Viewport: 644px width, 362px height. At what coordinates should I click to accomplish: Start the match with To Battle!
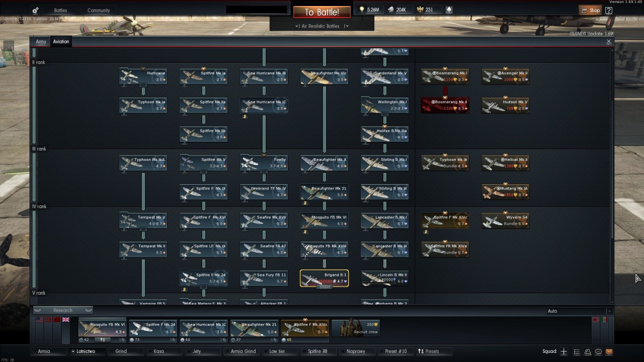(321, 12)
